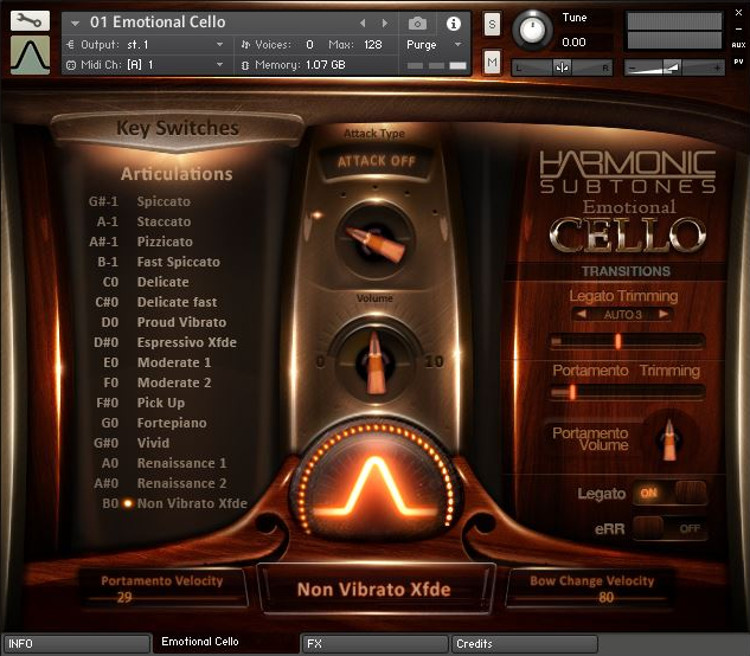Select the Delicate fast articulation
Image resolution: width=750 pixels, height=656 pixels.
(177, 302)
